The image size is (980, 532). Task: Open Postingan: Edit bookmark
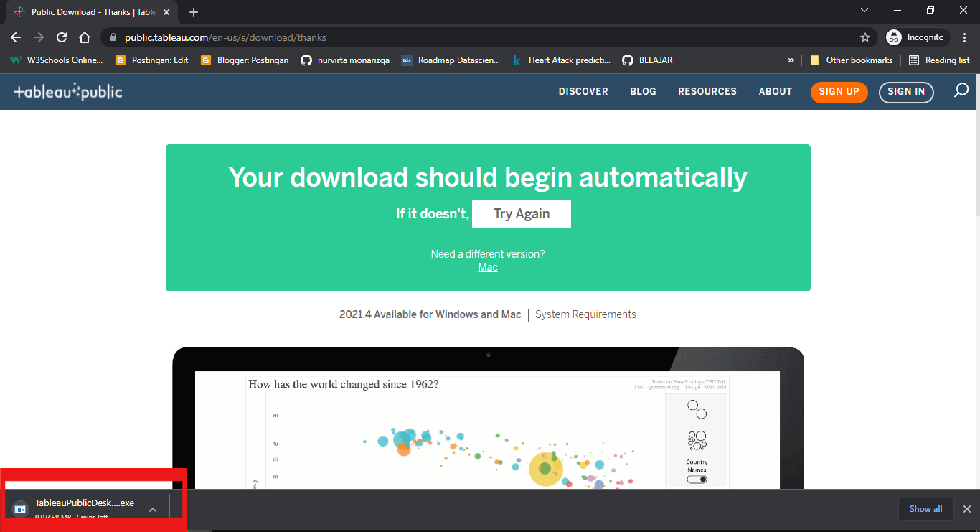point(151,60)
